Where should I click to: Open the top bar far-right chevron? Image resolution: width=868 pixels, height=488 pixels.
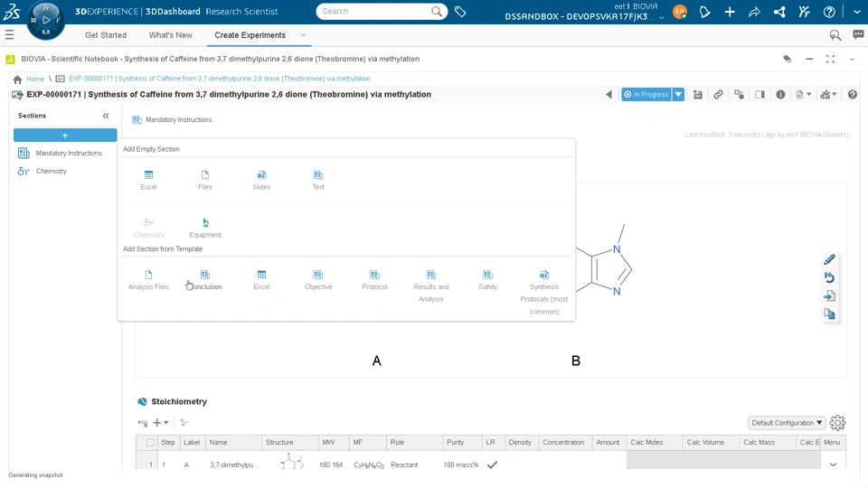click(856, 12)
